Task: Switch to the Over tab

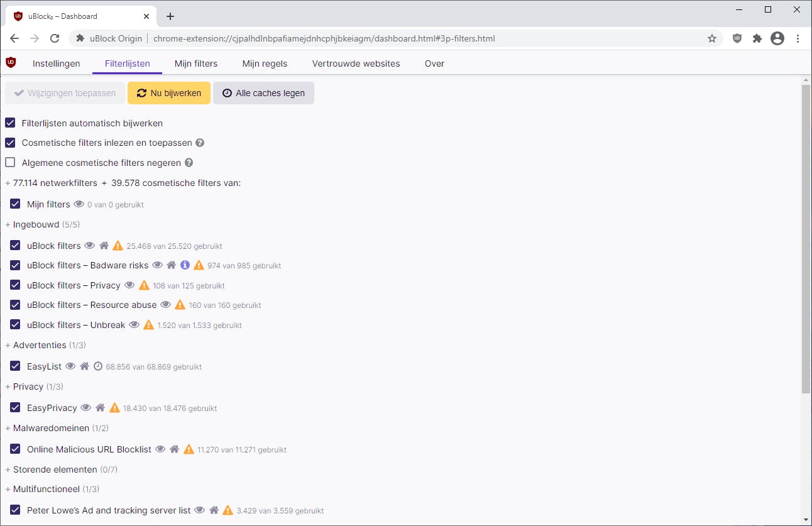Action: click(434, 63)
